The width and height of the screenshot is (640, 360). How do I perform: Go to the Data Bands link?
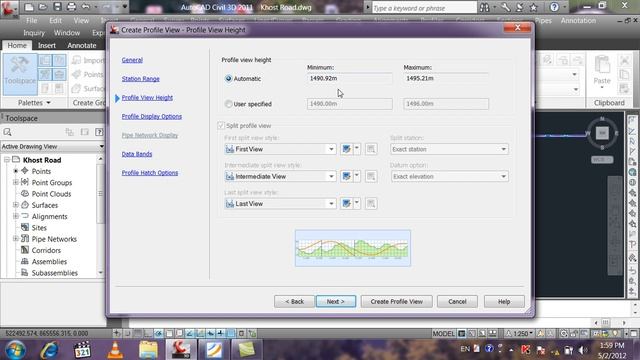[137, 153]
